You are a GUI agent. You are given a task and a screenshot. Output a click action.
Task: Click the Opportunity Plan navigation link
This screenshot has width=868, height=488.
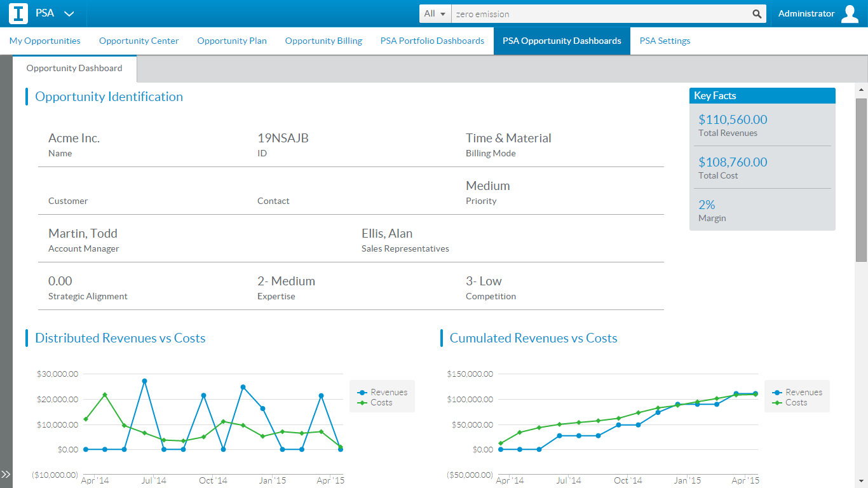click(232, 41)
